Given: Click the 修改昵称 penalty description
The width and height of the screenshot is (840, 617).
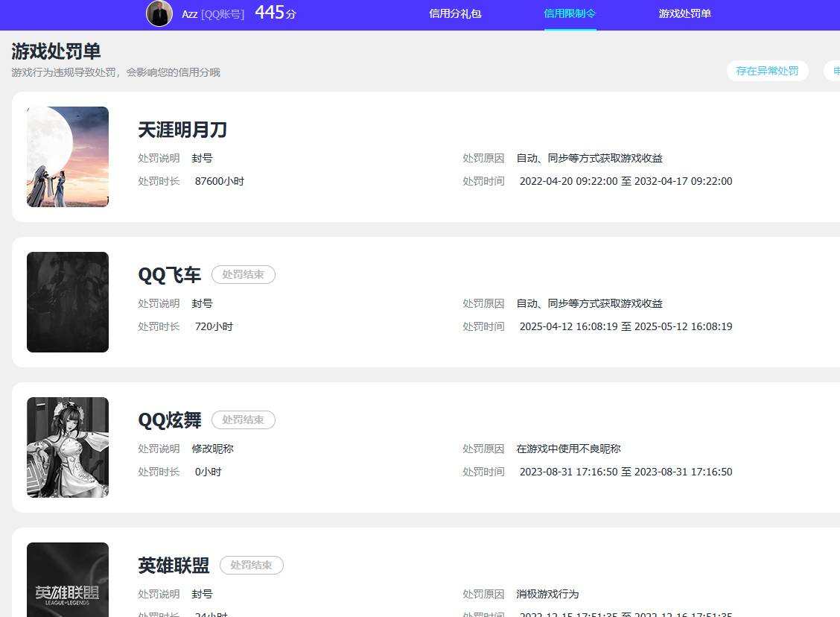Looking at the screenshot, I should (x=213, y=449).
